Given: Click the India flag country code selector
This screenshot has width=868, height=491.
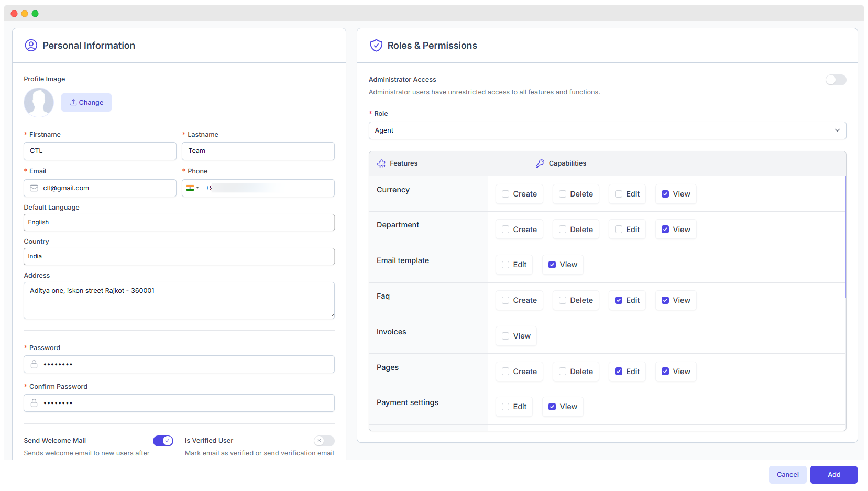Looking at the screenshot, I should [192, 188].
